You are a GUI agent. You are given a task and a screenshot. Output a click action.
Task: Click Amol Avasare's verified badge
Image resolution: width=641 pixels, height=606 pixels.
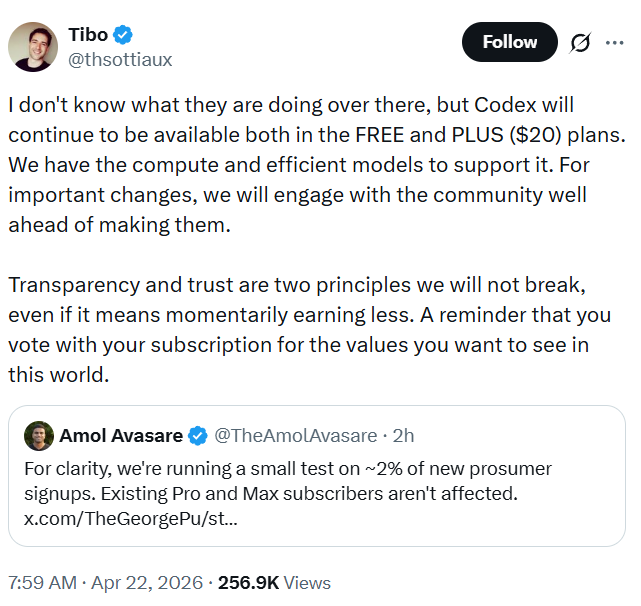[198, 436]
